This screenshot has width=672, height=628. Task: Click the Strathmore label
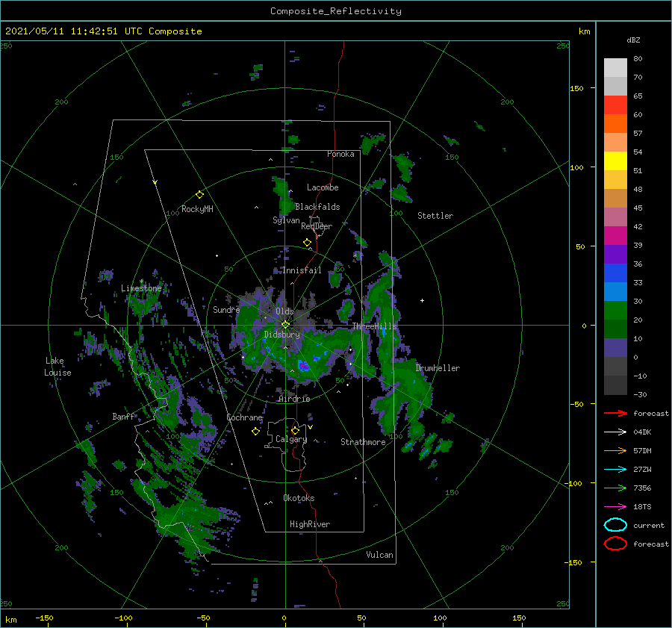363,442
